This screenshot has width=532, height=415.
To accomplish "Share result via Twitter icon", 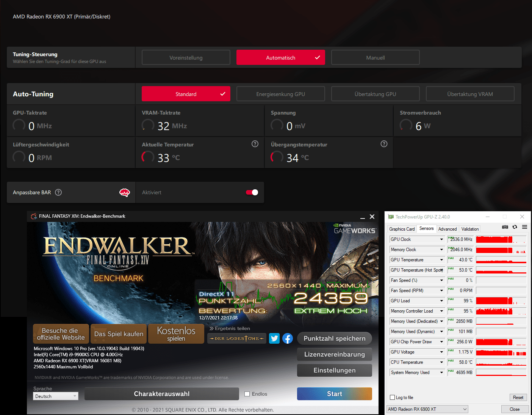I will coord(274,338).
